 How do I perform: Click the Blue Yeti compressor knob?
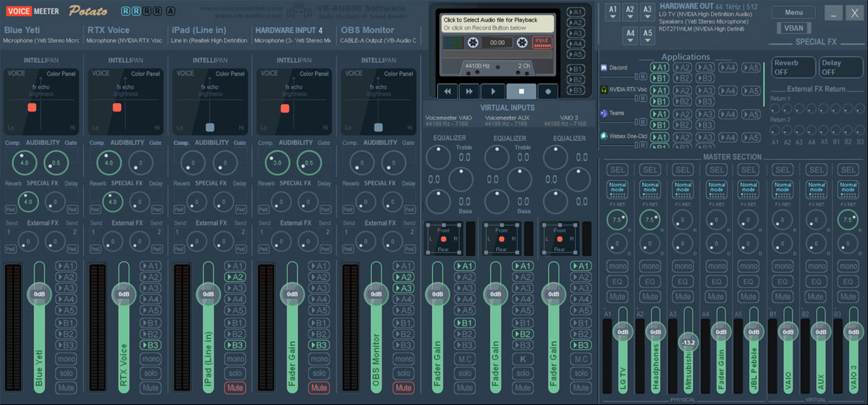click(24, 162)
